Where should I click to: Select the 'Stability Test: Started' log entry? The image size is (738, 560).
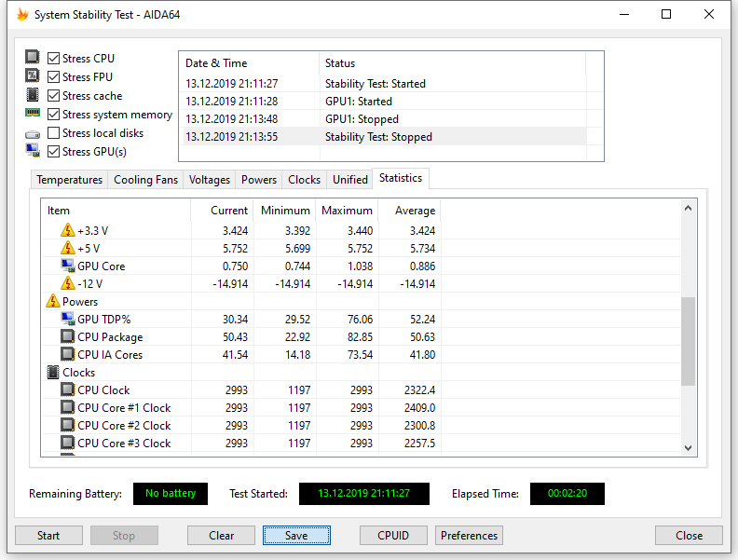(383, 83)
